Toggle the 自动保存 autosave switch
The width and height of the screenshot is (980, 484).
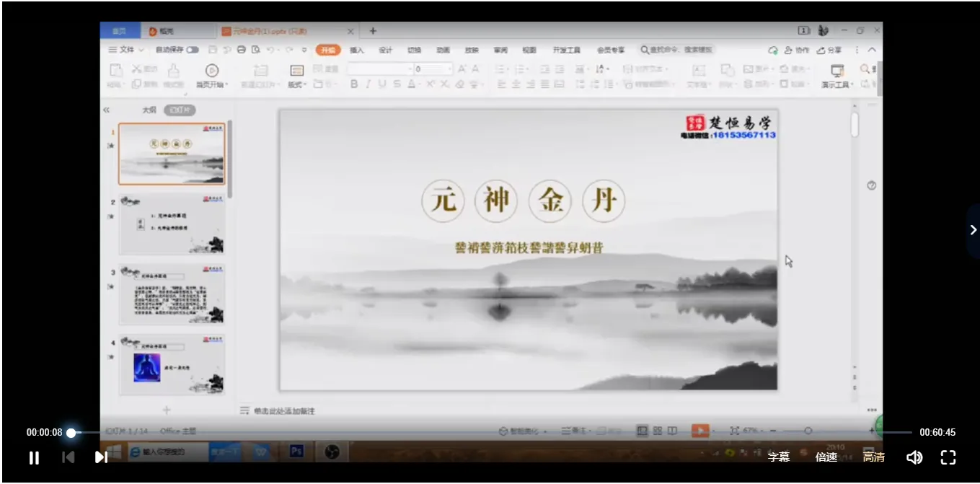tap(193, 50)
